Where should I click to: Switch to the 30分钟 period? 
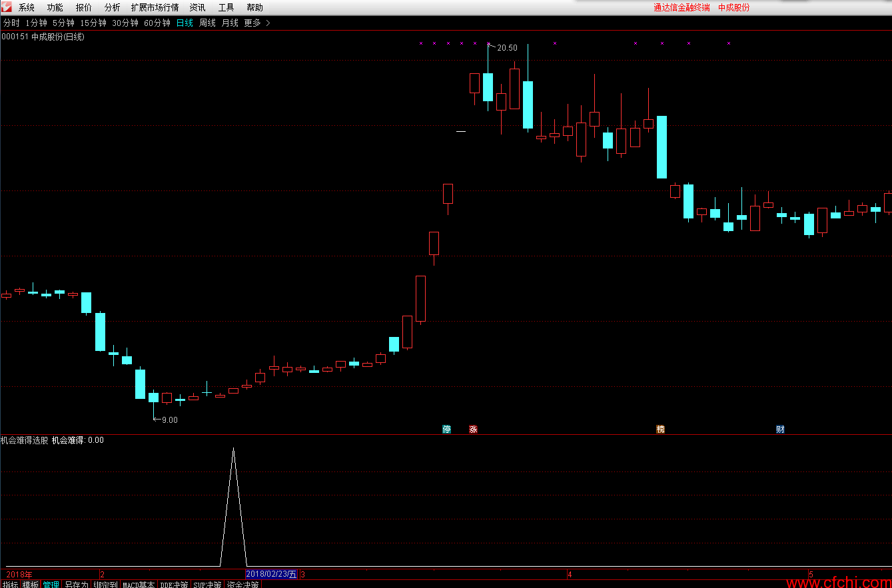tap(125, 23)
